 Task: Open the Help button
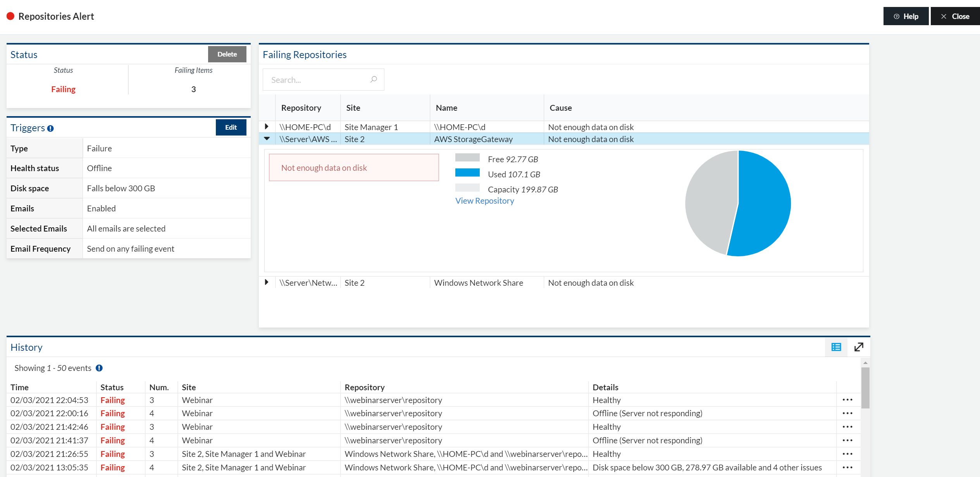coord(906,16)
